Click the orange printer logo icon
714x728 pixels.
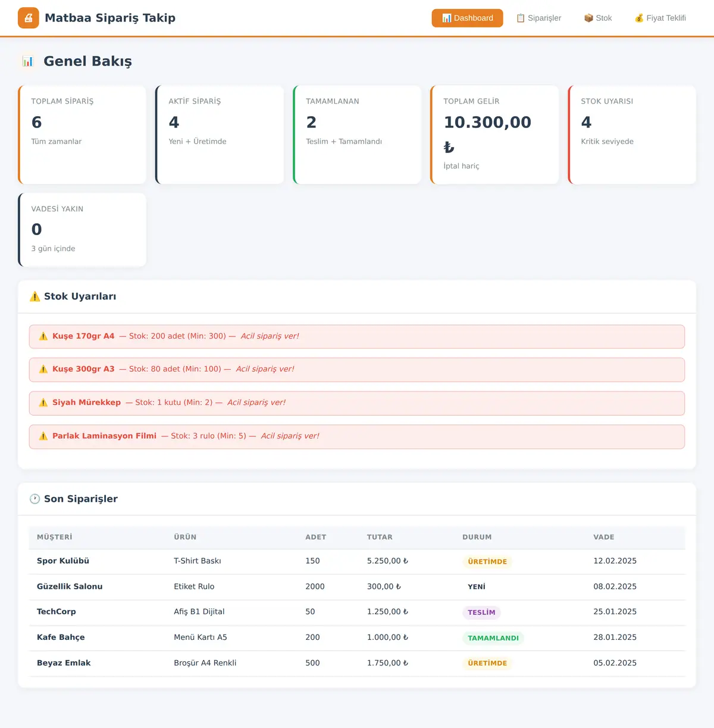(29, 18)
